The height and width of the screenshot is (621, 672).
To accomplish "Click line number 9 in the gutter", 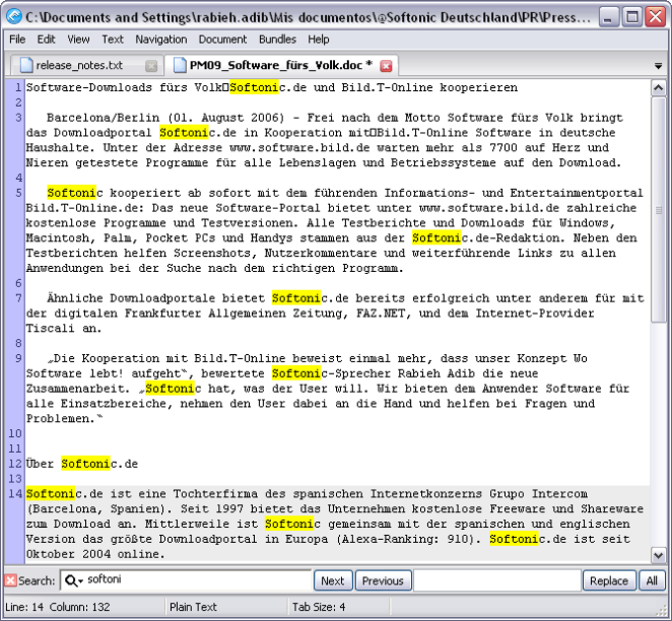I will tap(18, 358).
